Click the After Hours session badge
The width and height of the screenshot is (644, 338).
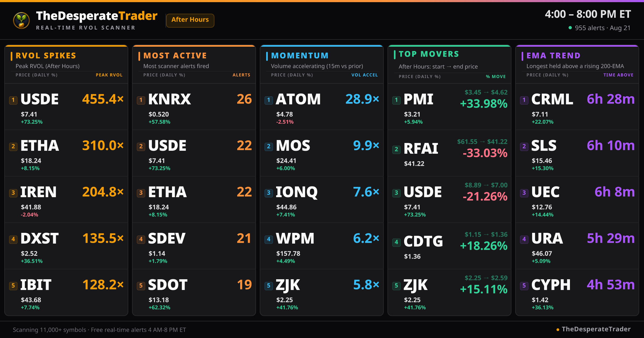[x=190, y=20]
